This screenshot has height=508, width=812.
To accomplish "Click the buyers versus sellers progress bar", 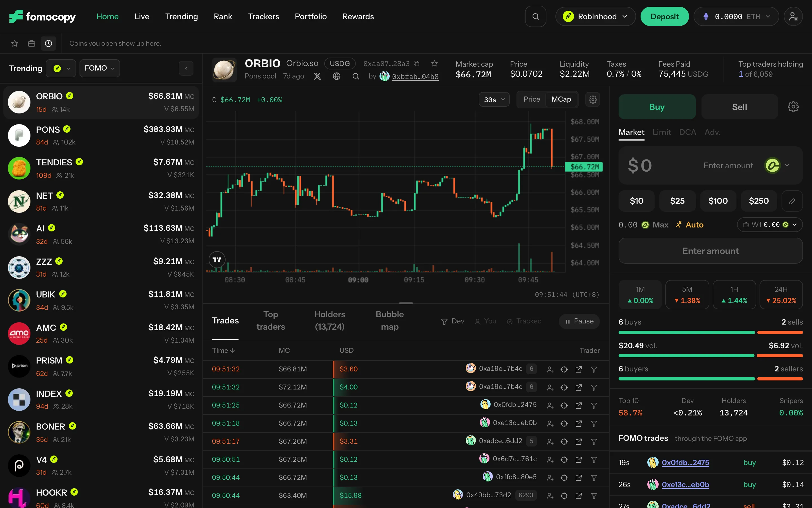I will coord(710,379).
